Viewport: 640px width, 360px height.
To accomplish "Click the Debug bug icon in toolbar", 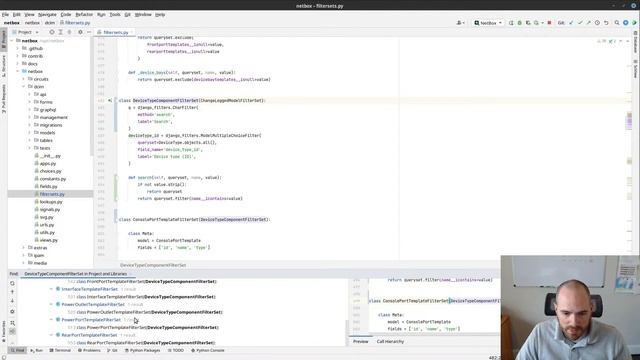I will 520,23.
